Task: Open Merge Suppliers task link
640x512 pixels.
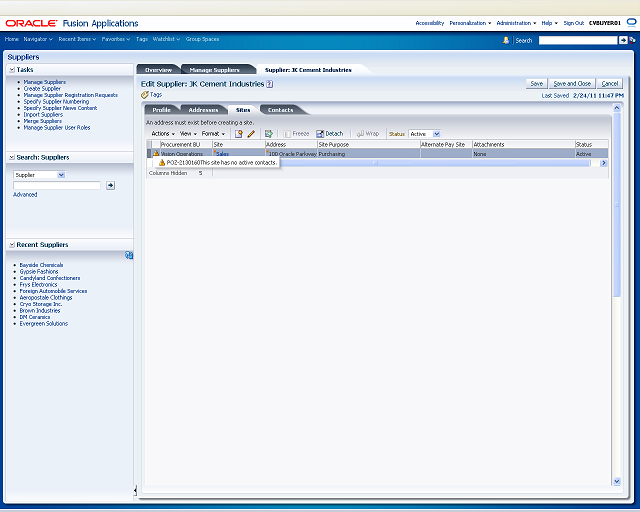Action: click(x=42, y=121)
